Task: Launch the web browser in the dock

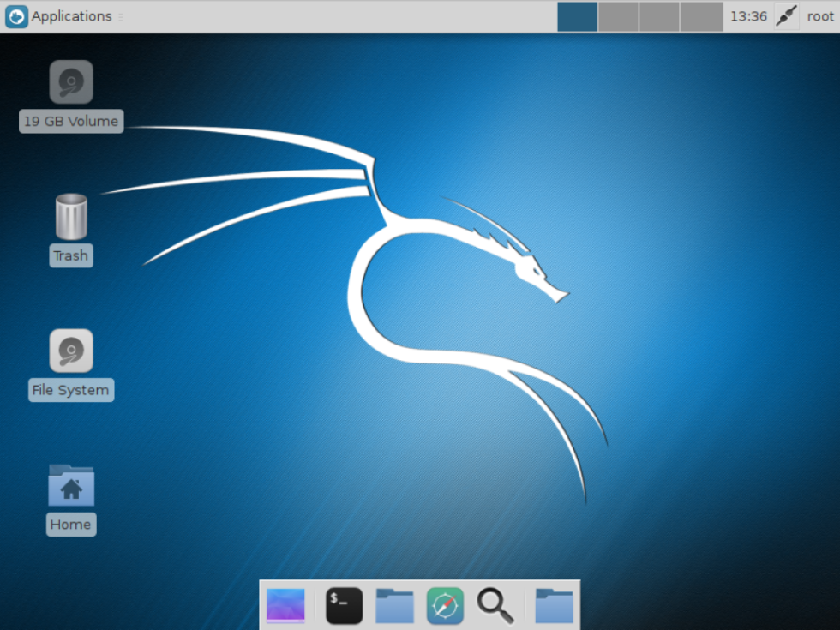Action: [444, 605]
